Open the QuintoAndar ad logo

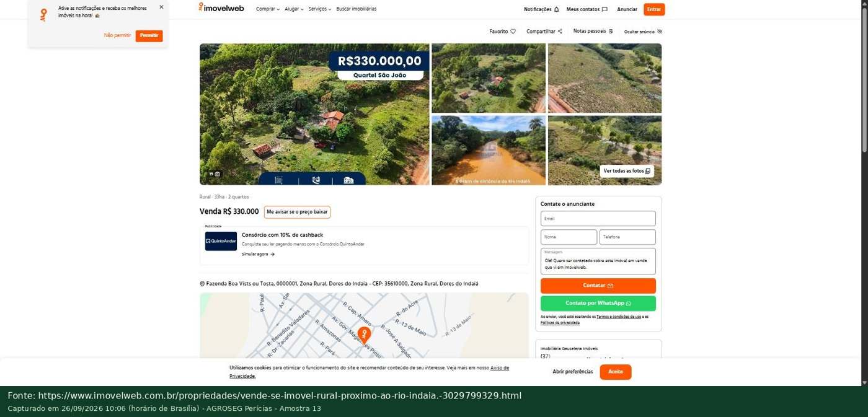click(x=221, y=241)
